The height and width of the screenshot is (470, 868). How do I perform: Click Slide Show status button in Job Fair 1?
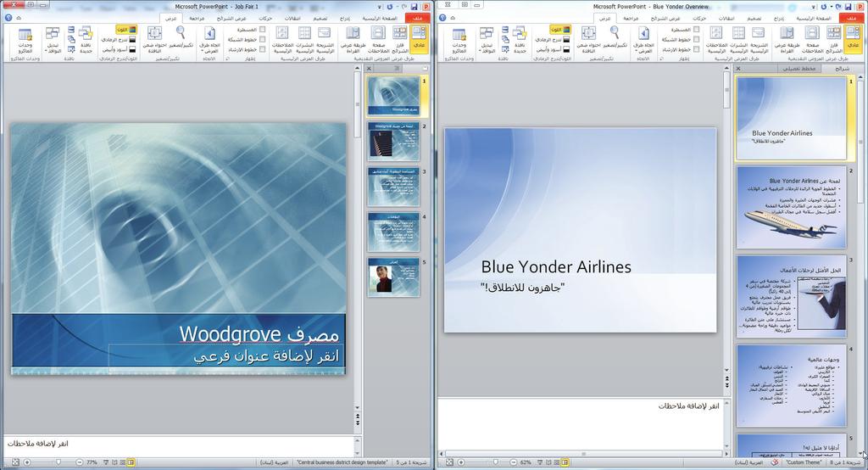pos(106,462)
